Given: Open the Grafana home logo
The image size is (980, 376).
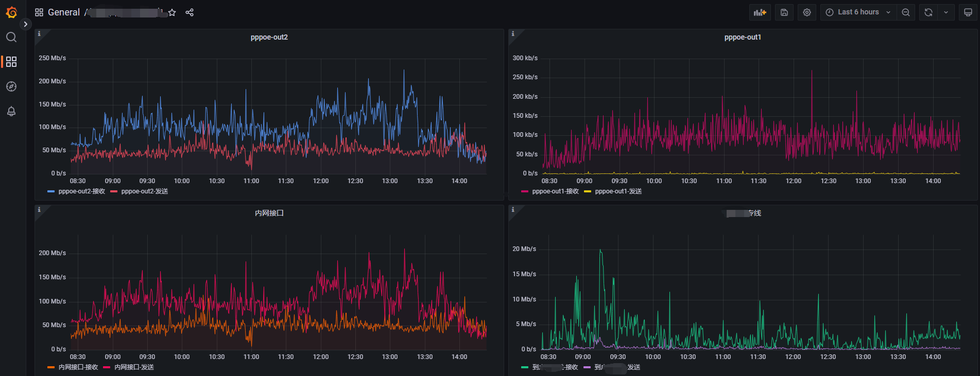Looking at the screenshot, I should (11, 12).
